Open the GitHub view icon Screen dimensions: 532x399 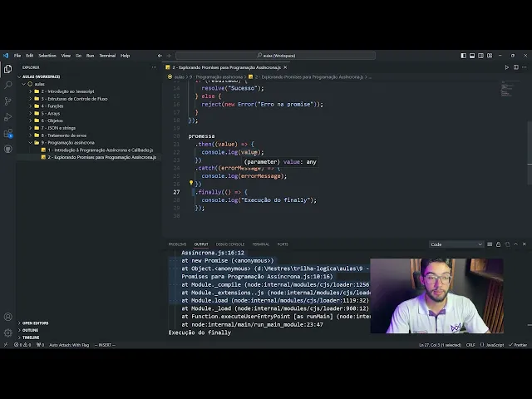(x=7, y=149)
